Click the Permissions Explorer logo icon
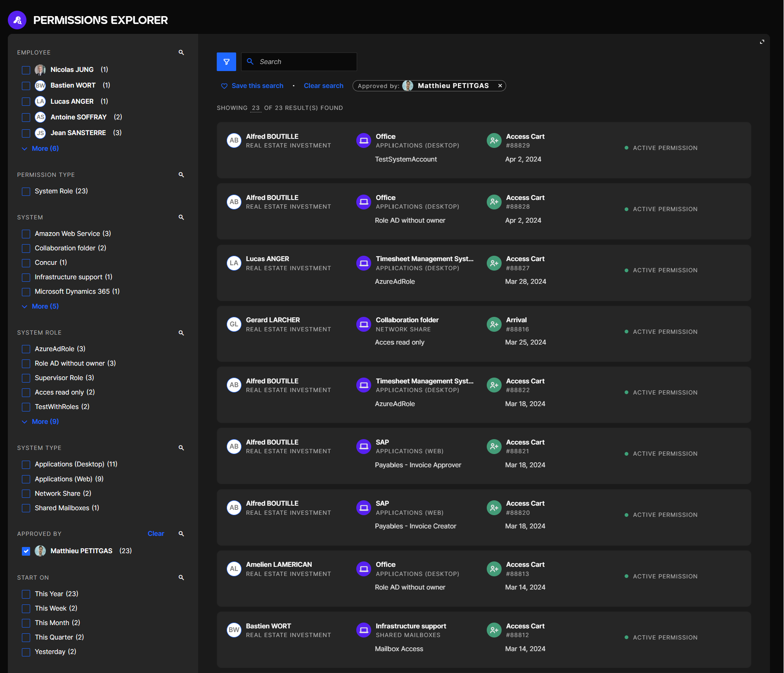Image resolution: width=784 pixels, height=673 pixels. pos(17,20)
